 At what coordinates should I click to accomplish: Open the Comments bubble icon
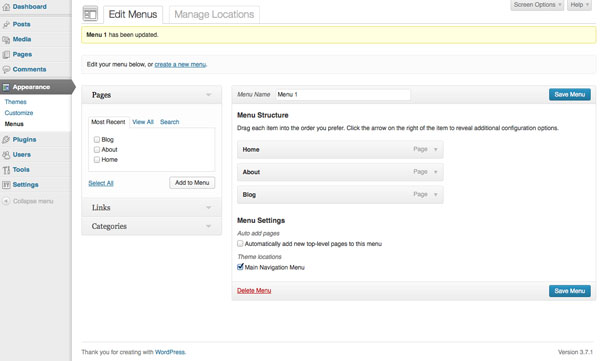(x=6, y=70)
